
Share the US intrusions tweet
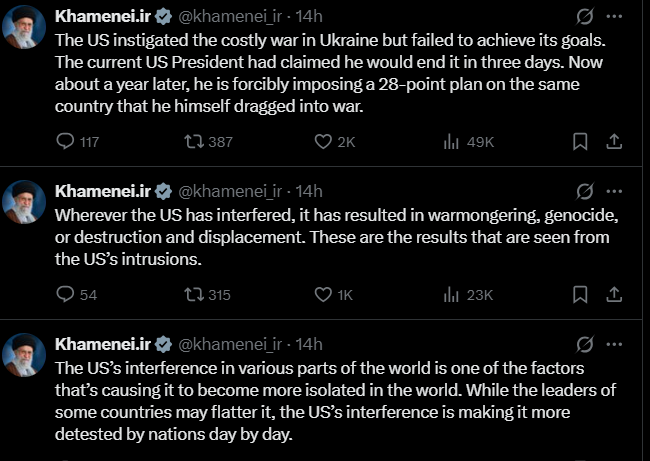(614, 294)
